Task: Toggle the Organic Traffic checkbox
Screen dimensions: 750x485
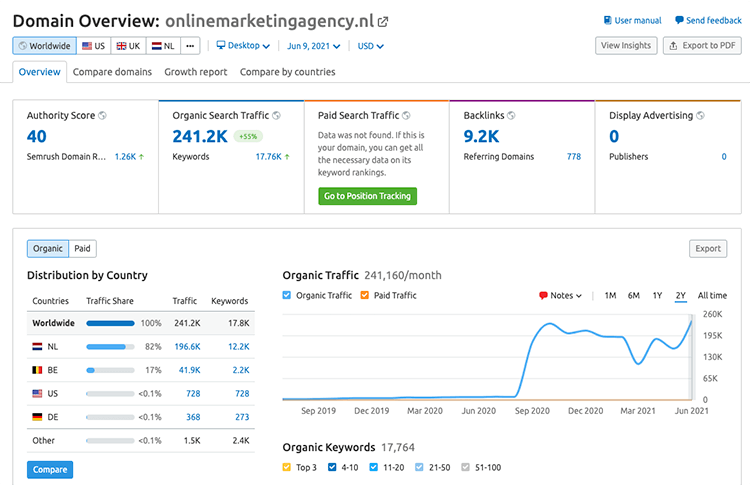Action: (287, 295)
